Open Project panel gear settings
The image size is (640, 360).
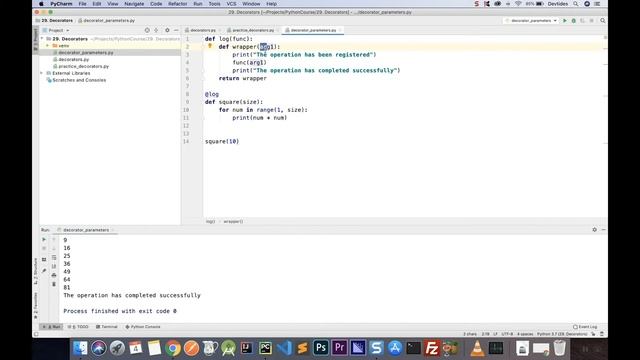coord(167,30)
